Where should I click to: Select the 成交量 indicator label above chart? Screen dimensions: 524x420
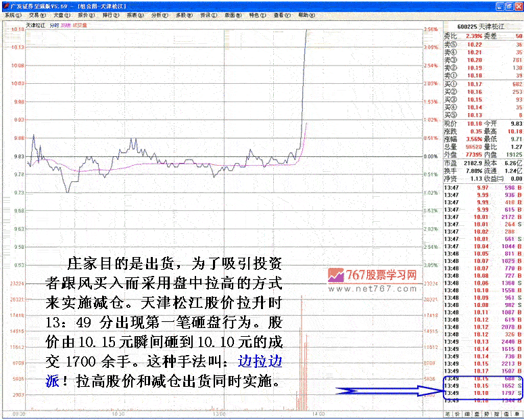pyautogui.click(x=80, y=25)
